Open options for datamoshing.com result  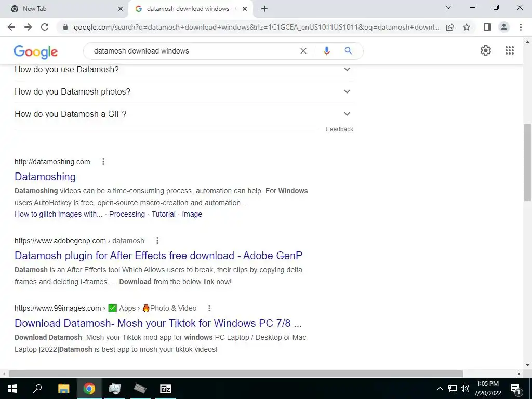click(x=103, y=162)
